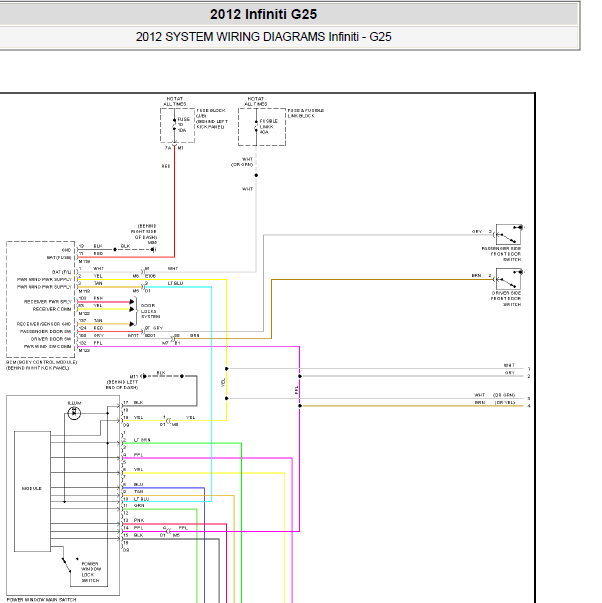
Task: Click the arrowhead ending the pink receiver wire
Action: pyautogui.click(x=132, y=302)
